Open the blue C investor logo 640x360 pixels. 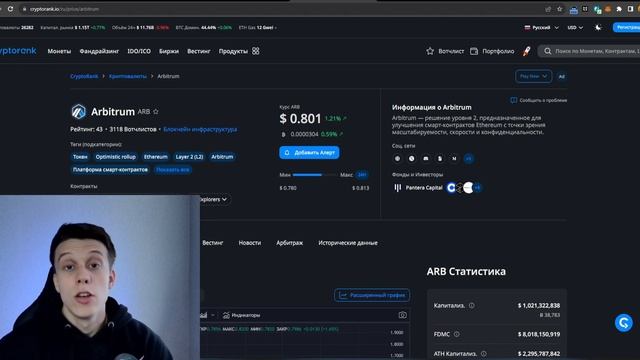(451, 187)
